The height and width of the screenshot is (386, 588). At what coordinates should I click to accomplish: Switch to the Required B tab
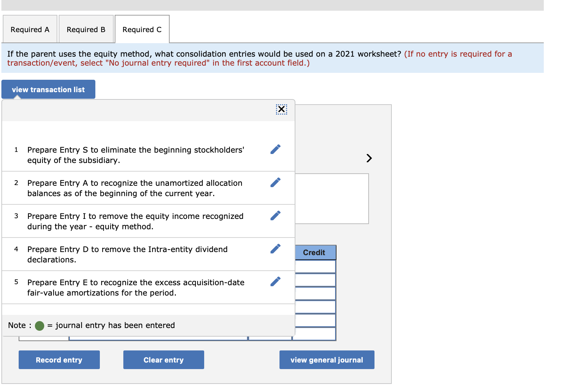point(86,29)
